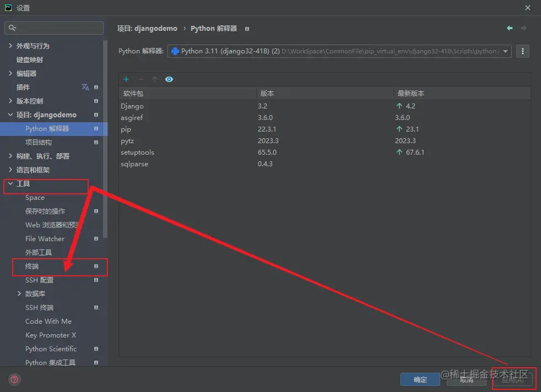The height and width of the screenshot is (392, 541).
Task: Select the pytz package row
Action: 324,140
